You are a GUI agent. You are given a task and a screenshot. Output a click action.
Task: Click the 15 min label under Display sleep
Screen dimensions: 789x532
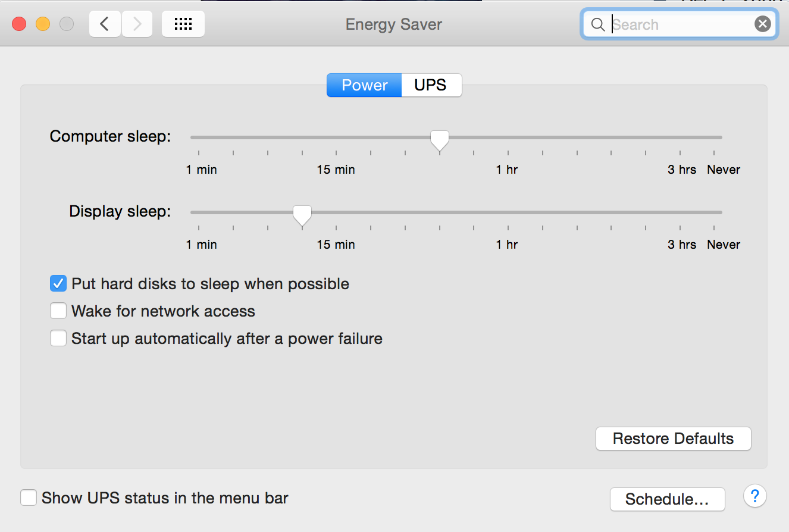(336, 245)
